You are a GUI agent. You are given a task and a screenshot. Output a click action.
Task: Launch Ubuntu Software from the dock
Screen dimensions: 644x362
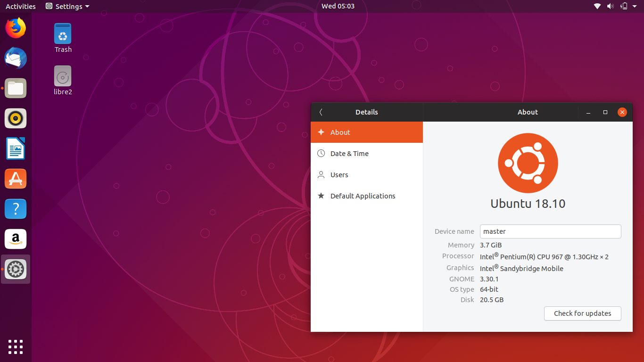coord(16,179)
